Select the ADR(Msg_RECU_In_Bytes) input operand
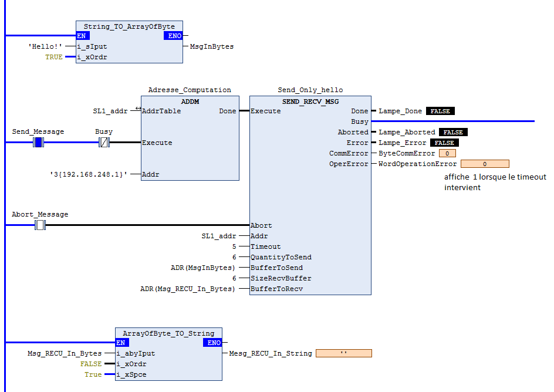Image resolution: width=554 pixels, height=392 pixels. tap(187, 289)
